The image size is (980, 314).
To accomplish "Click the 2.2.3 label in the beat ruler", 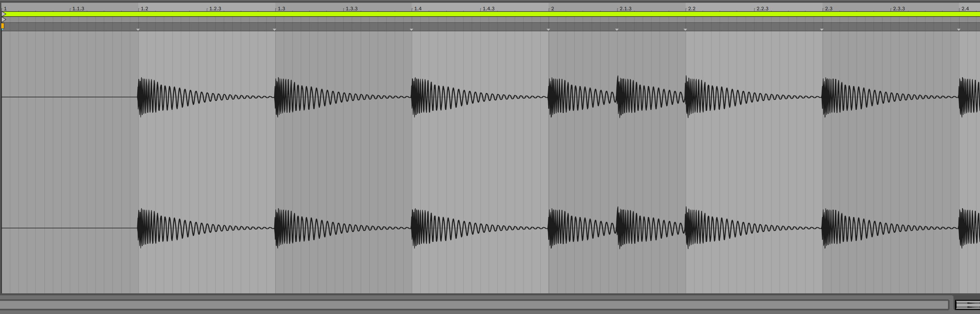I will point(762,8).
